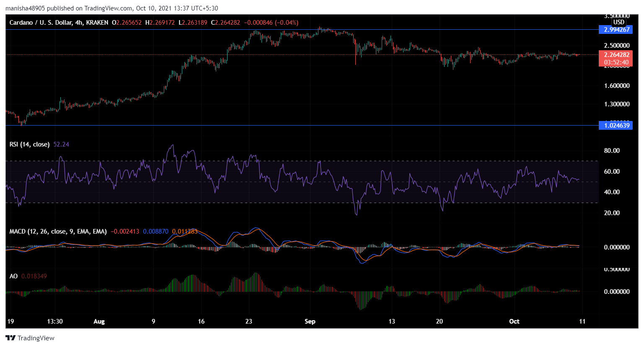Click the Oct label on time axis
Viewport: 644px width, 347px height.
click(514, 321)
